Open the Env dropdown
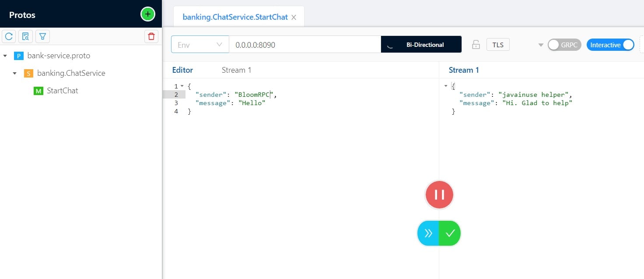644x279 pixels. (200, 45)
